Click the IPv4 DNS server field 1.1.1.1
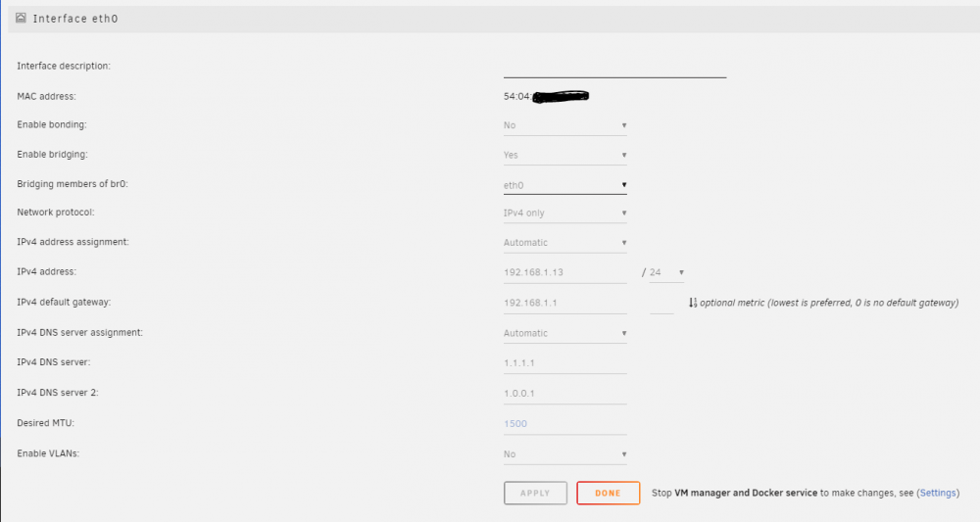 point(565,363)
